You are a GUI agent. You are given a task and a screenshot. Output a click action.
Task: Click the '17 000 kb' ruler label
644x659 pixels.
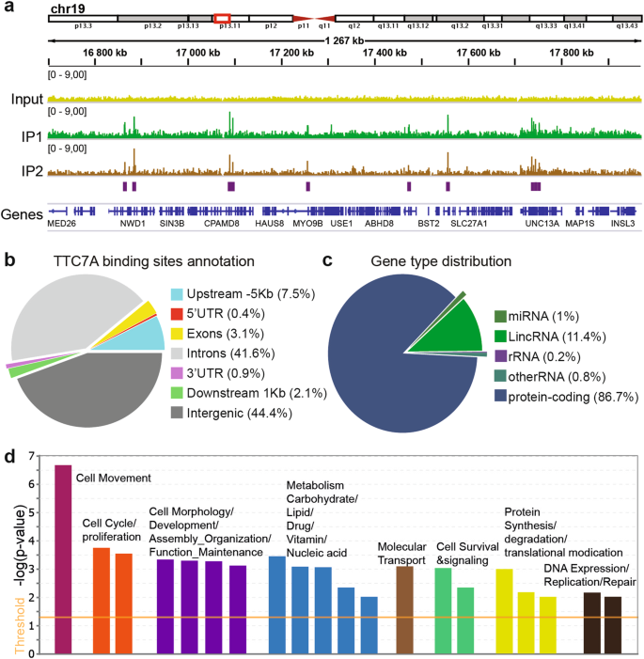[x=197, y=53]
